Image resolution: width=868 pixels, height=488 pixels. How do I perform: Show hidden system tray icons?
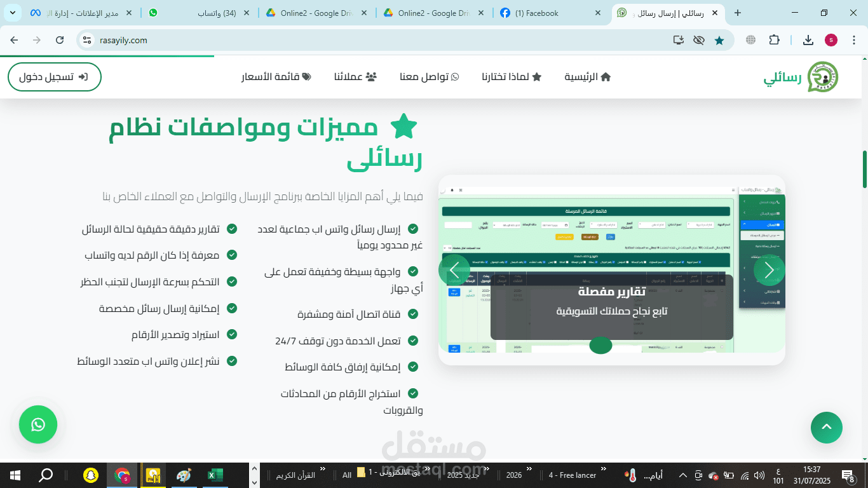(682, 475)
